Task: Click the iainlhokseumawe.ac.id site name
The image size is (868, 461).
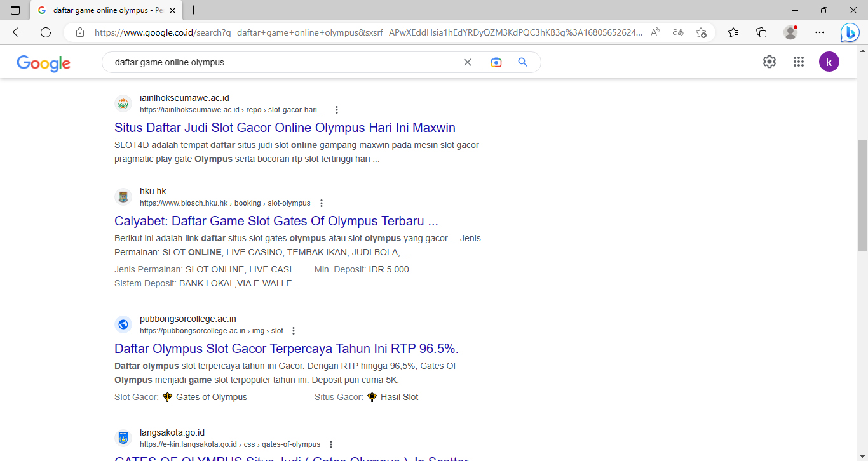Action: point(184,98)
